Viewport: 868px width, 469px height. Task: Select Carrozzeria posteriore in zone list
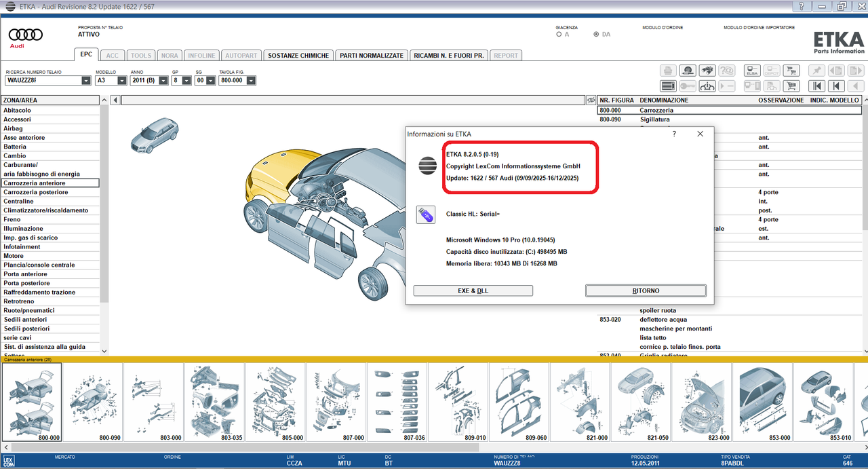50,192
